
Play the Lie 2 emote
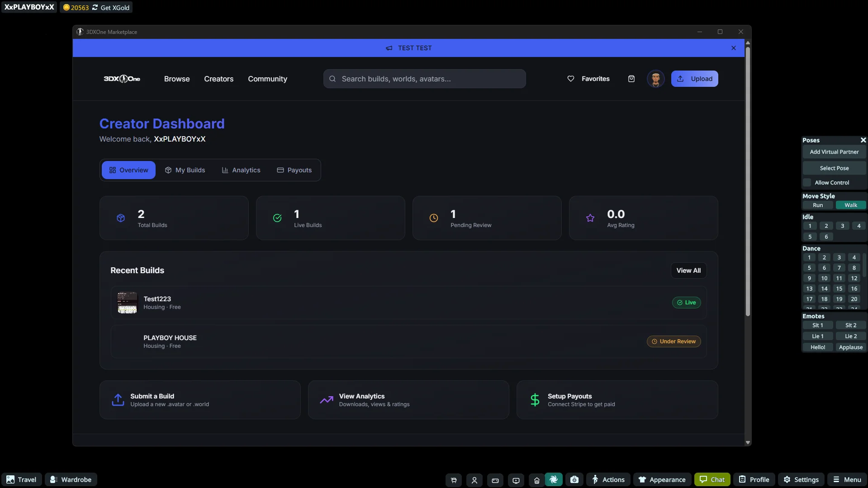click(x=851, y=336)
